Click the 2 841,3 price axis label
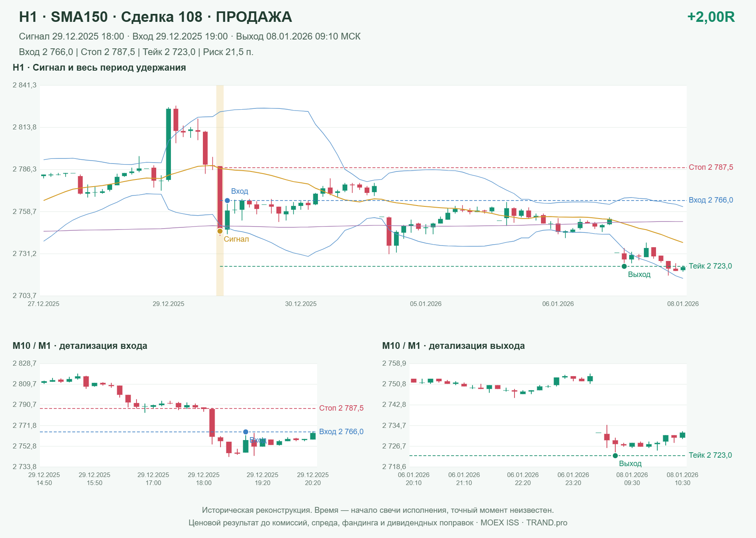Screen dimensions: 756x538 point(24,85)
